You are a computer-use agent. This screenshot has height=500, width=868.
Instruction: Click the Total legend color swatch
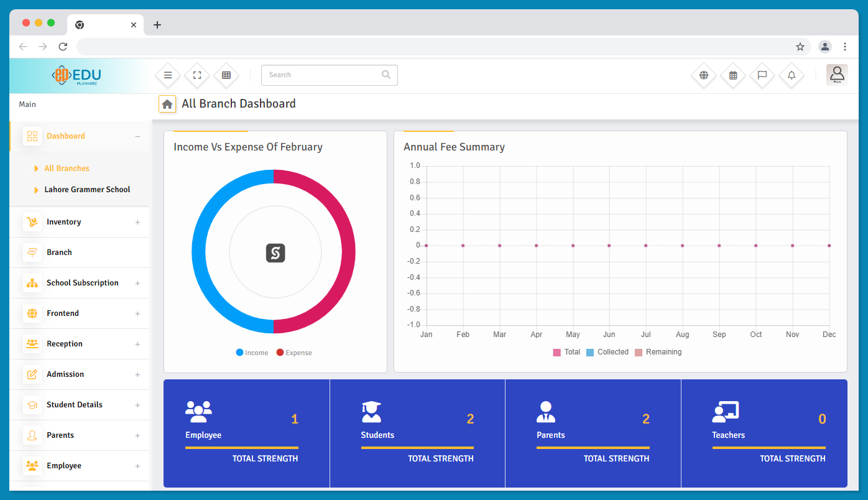pos(556,353)
